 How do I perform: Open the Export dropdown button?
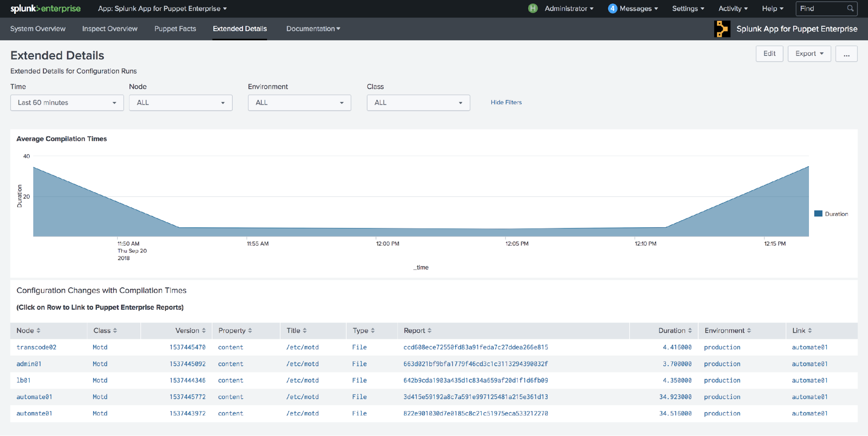809,53
